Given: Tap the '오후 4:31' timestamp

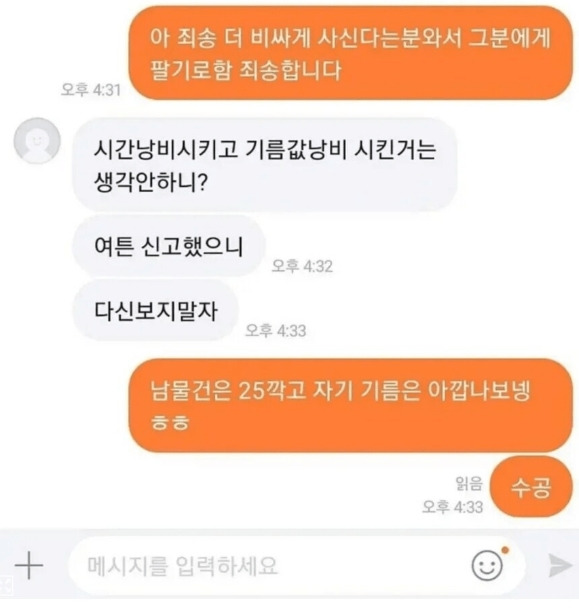Looking at the screenshot, I should coord(91,90).
